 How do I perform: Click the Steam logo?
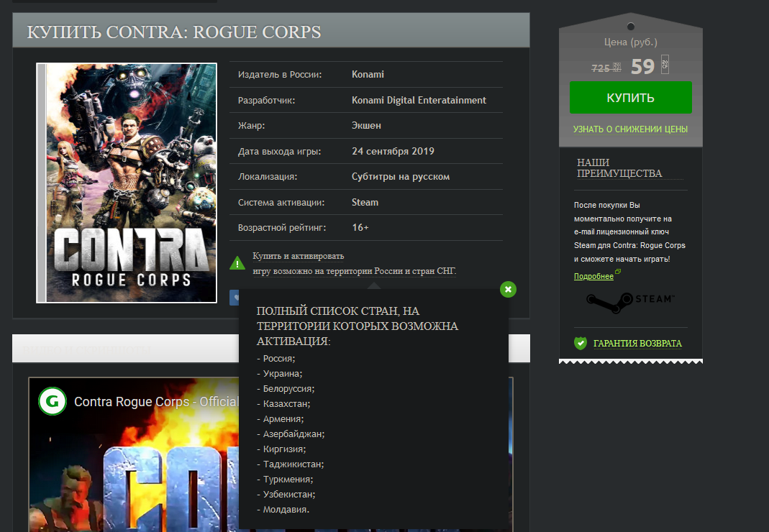click(630, 302)
